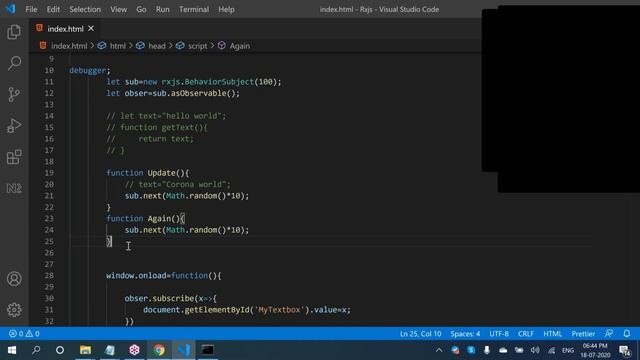Open the notepad-like app in taskbar
Viewport: 640px width, 360px height.
(x=110, y=350)
